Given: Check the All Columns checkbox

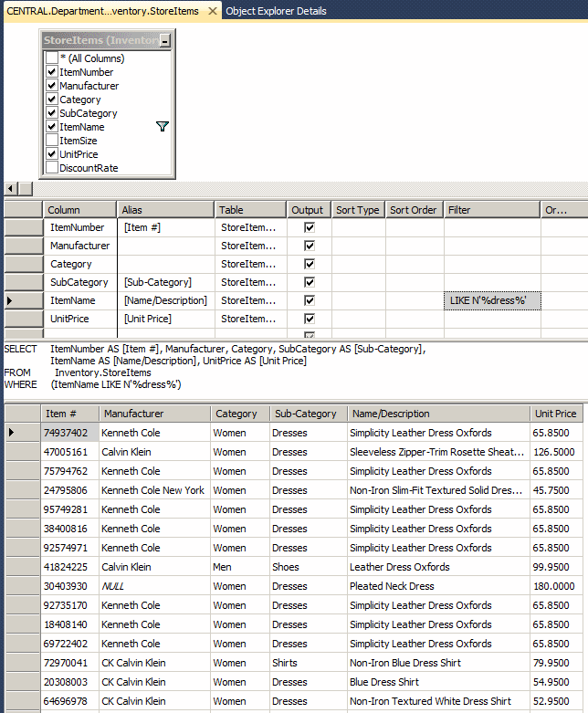Looking at the screenshot, I should [52, 58].
